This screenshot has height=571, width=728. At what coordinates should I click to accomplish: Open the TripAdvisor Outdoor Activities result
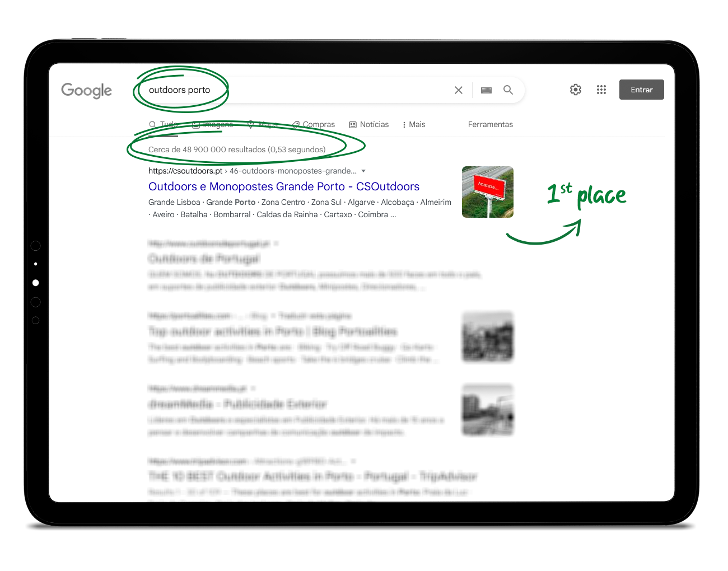(312, 476)
